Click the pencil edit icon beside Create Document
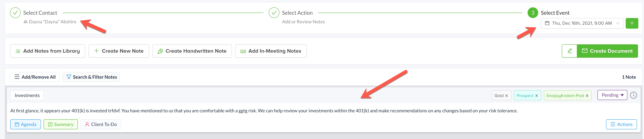The image size is (644, 139). (x=569, y=51)
